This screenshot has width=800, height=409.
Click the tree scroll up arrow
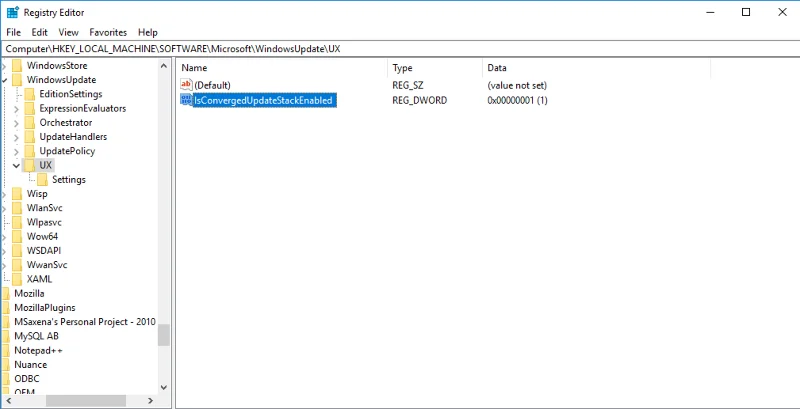[x=164, y=65]
